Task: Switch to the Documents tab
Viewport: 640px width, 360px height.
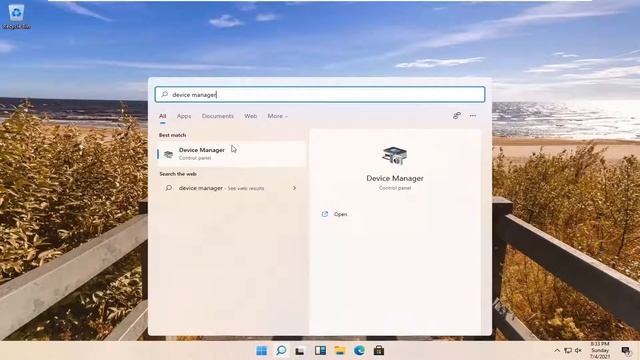Action: (x=218, y=116)
